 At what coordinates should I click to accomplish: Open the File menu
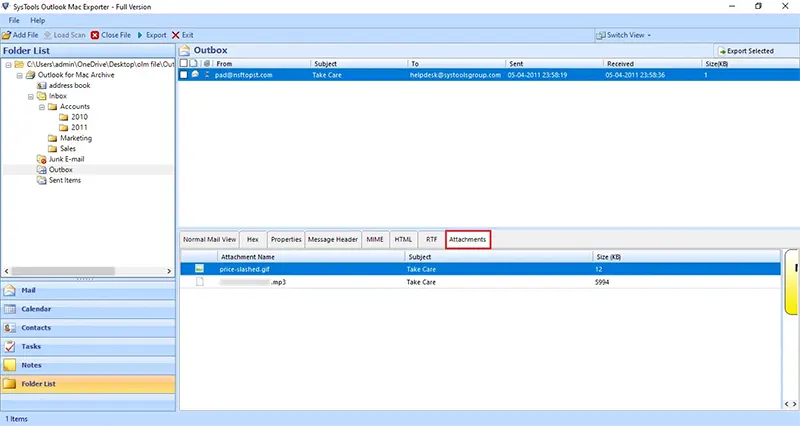click(14, 20)
